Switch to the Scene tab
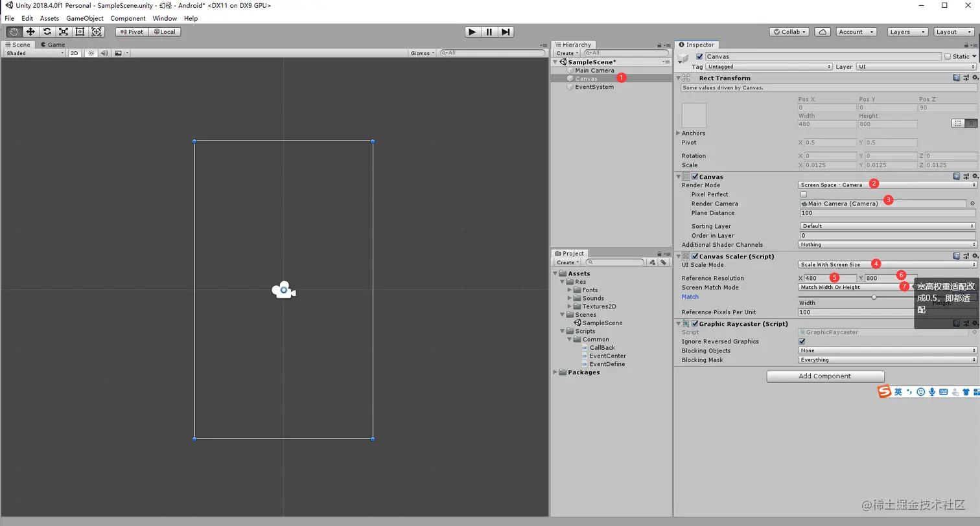 pos(18,45)
